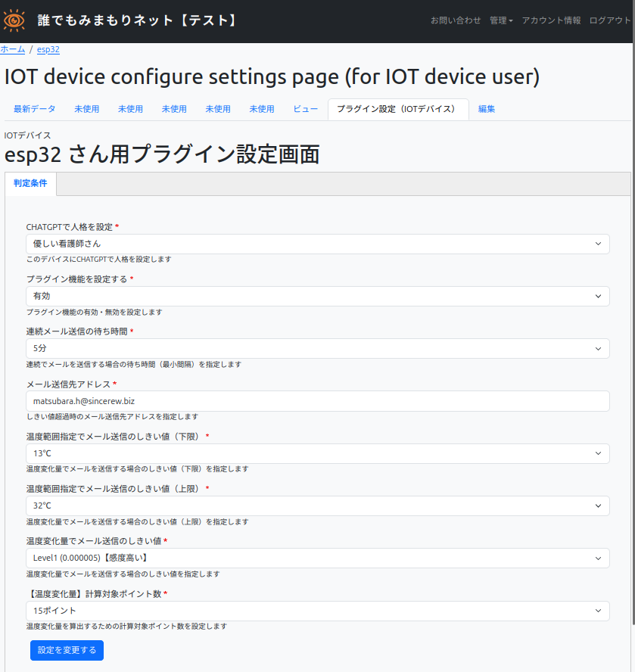635x672 pixels.
Task: Switch to the ビュー tab
Action: pyautogui.click(x=305, y=109)
